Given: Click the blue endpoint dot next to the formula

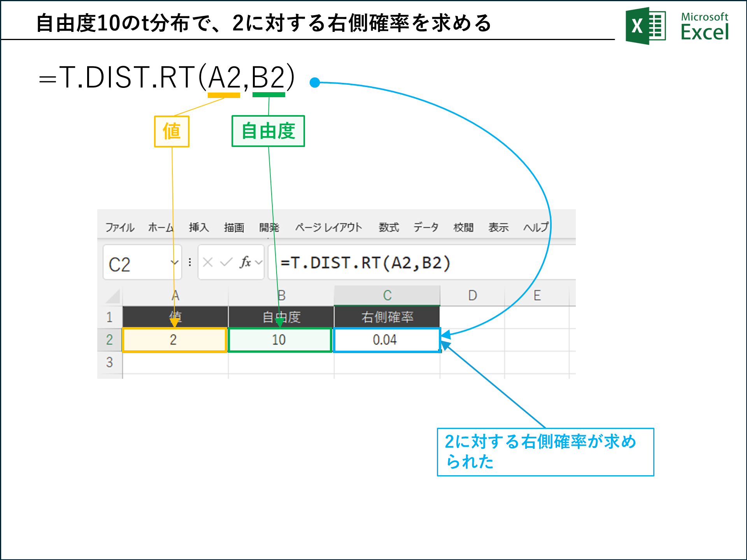Looking at the screenshot, I should pos(314,82).
